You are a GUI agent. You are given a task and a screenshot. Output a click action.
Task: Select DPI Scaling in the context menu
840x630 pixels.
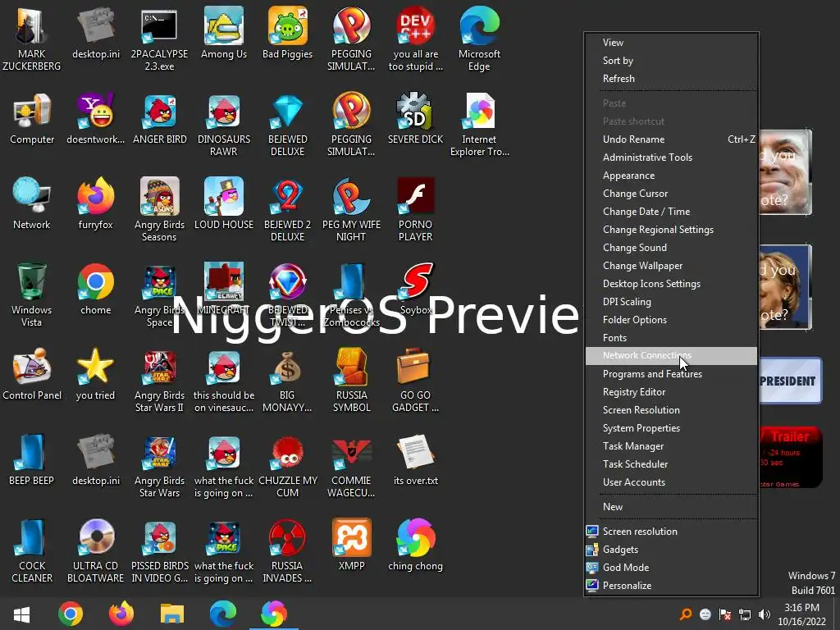pos(671,302)
